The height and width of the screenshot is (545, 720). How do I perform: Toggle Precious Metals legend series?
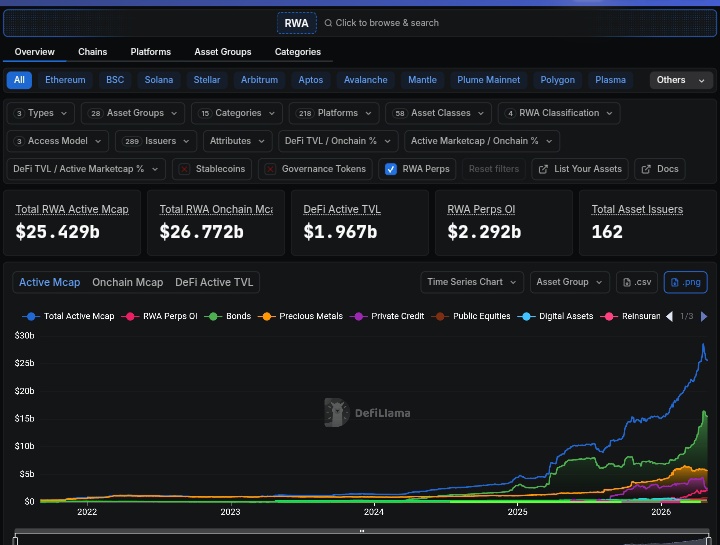tap(300, 316)
